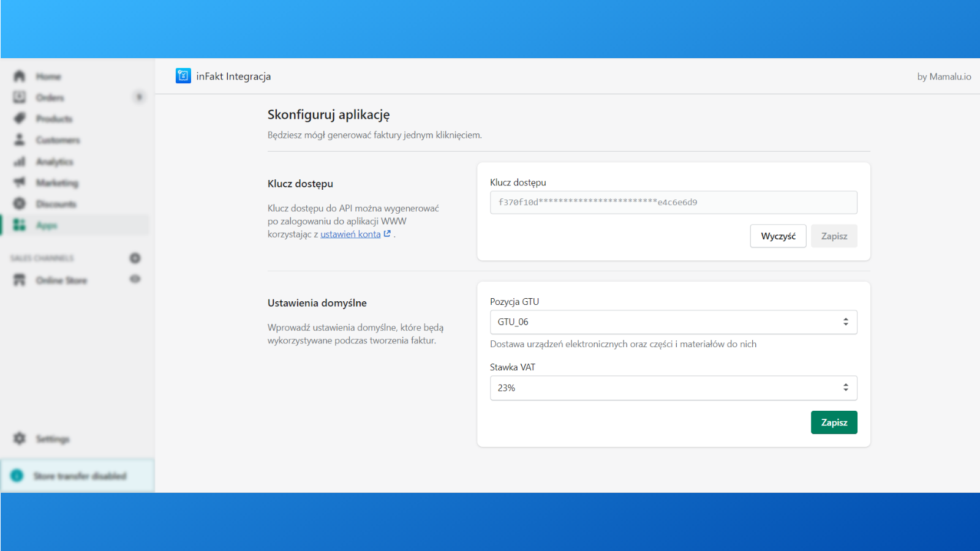Click the inFakt Integracja title
The width and height of the screenshot is (980, 551).
[x=233, y=77]
